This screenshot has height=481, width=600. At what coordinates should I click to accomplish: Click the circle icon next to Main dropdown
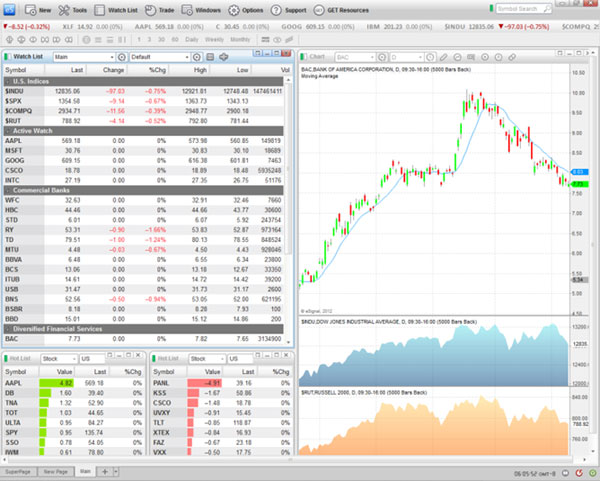(122, 57)
